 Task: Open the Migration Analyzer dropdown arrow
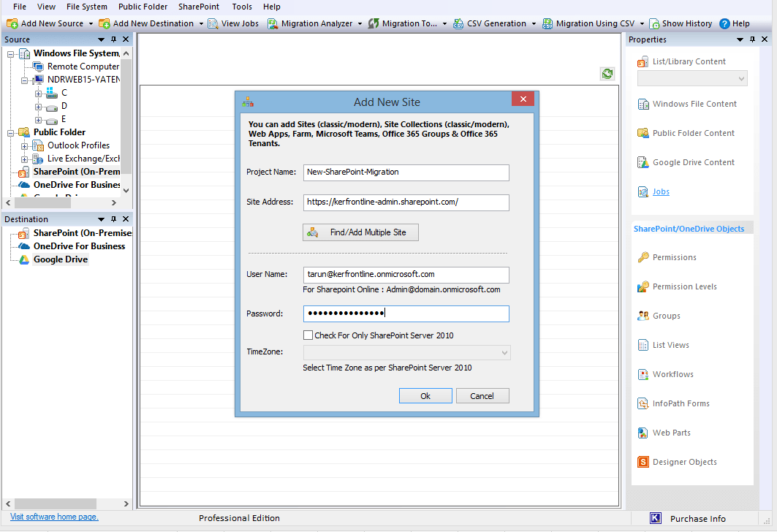click(360, 24)
